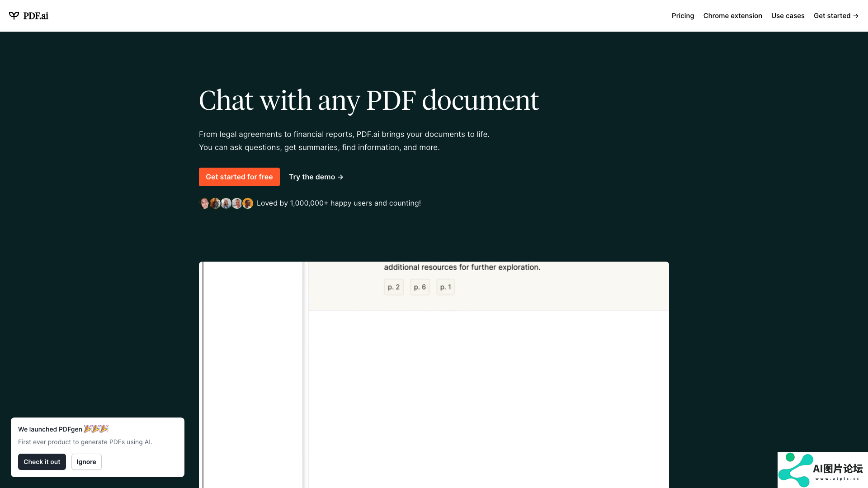Go to Use cases
This screenshot has height=488, width=868.
click(x=788, y=16)
